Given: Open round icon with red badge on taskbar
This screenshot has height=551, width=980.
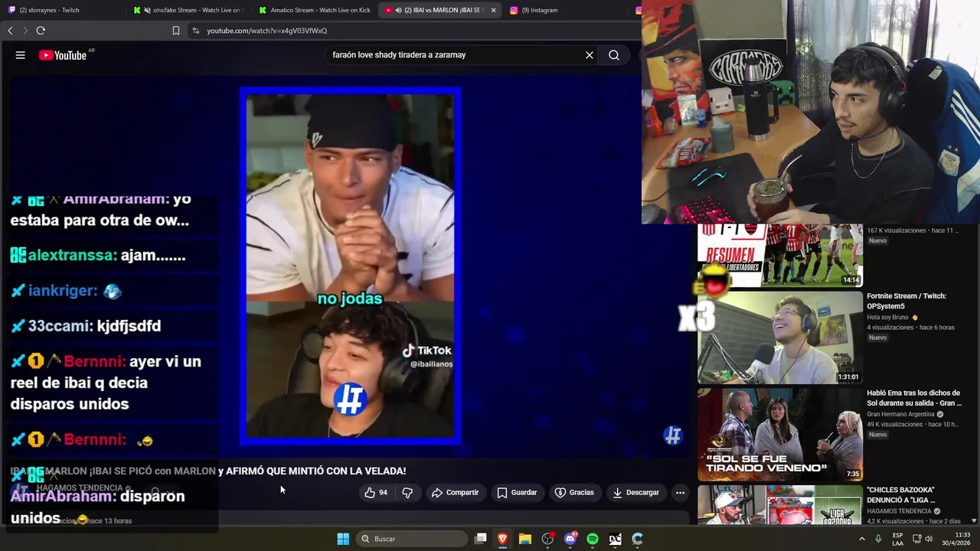Looking at the screenshot, I should pyautogui.click(x=547, y=539).
